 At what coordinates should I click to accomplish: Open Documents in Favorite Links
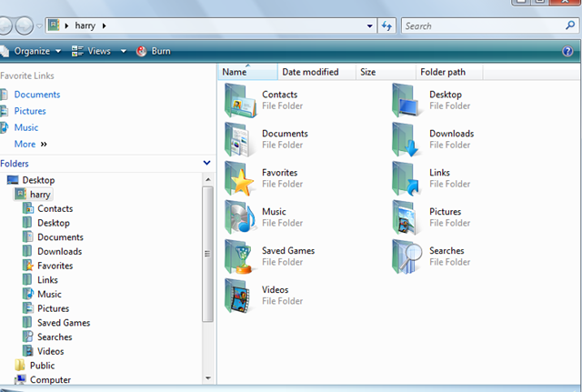tap(37, 95)
